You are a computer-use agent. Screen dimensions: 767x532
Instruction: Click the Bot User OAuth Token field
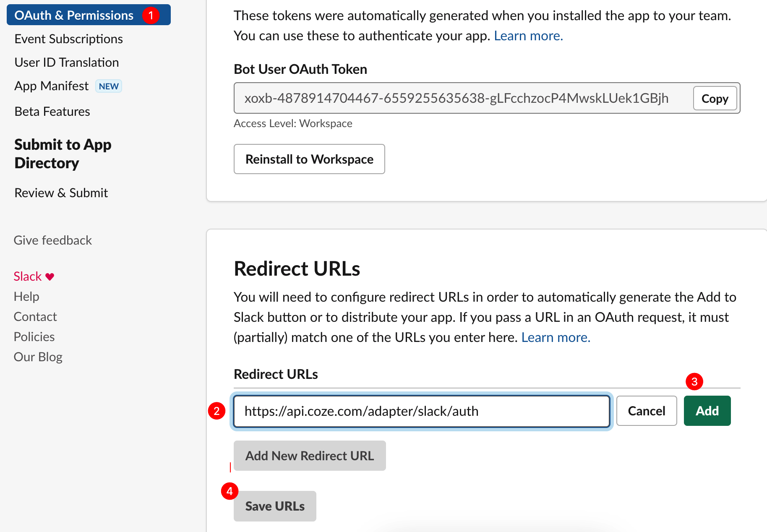click(462, 98)
